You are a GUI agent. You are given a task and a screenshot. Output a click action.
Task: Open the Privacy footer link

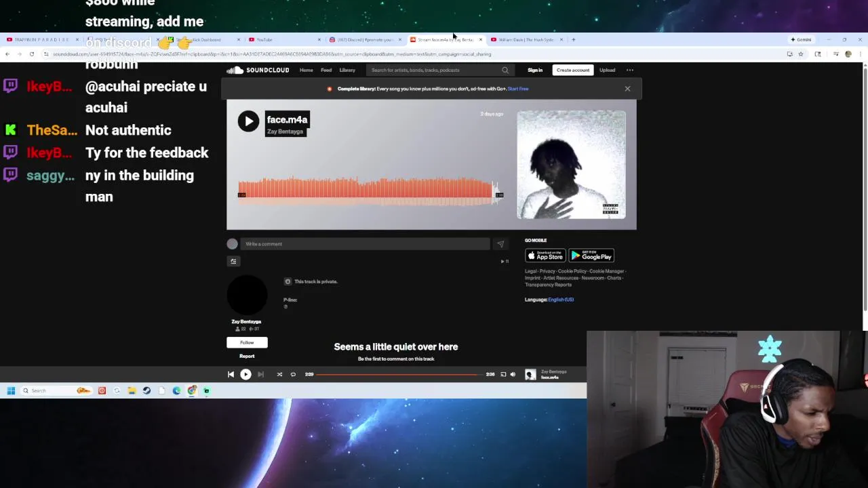point(547,271)
